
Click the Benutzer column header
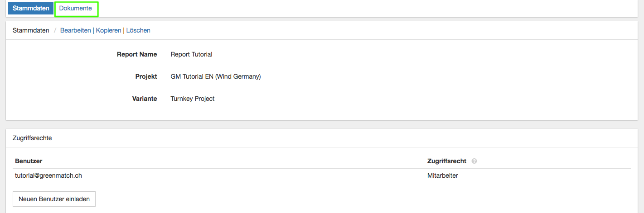pyautogui.click(x=29, y=161)
